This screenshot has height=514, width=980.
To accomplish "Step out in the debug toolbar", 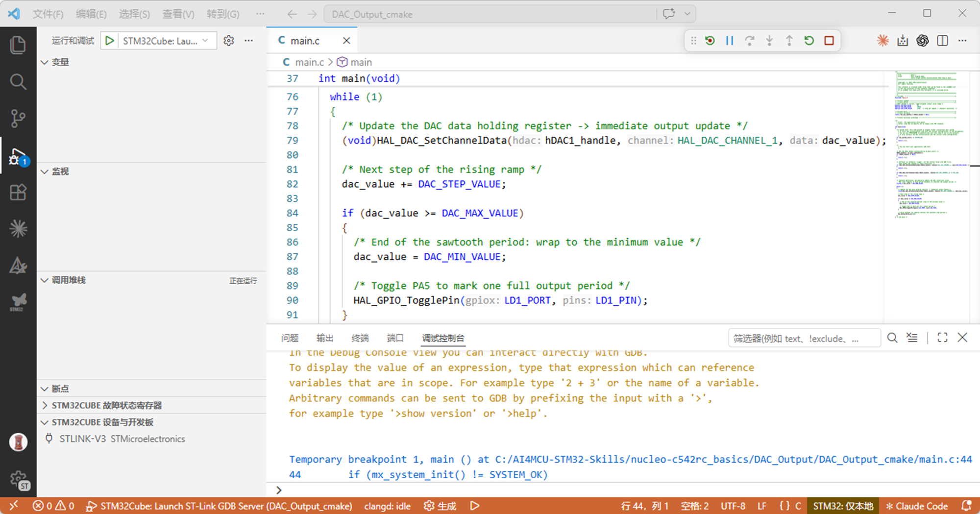I will pos(789,41).
